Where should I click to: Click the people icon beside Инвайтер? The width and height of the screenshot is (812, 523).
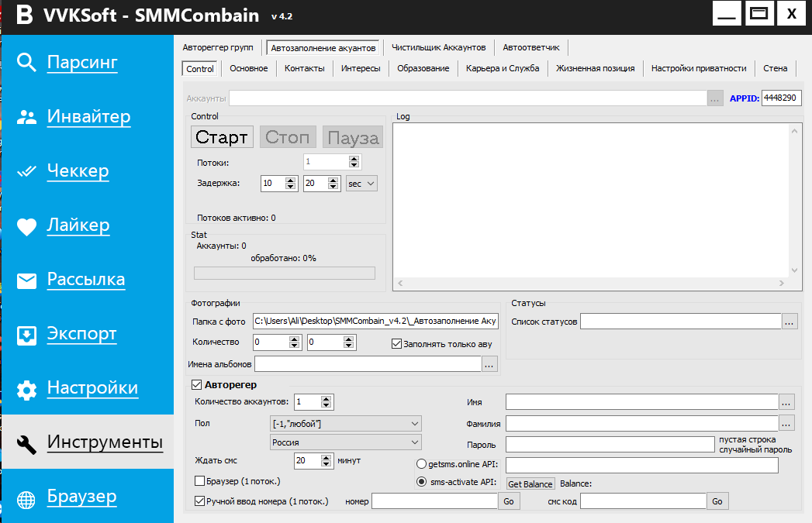pyautogui.click(x=27, y=117)
